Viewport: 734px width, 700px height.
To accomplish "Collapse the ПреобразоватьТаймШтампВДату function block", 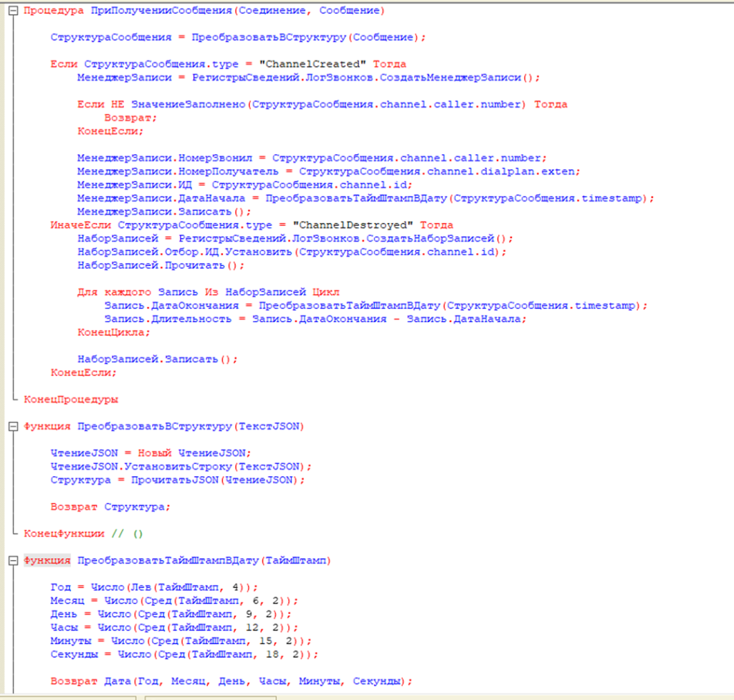I will coord(11,560).
